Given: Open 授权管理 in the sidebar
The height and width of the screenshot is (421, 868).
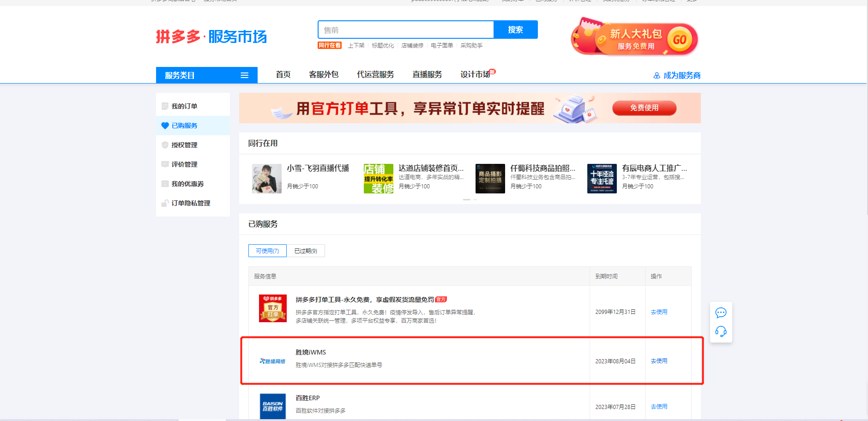Looking at the screenshot, I should coord(193,145).
